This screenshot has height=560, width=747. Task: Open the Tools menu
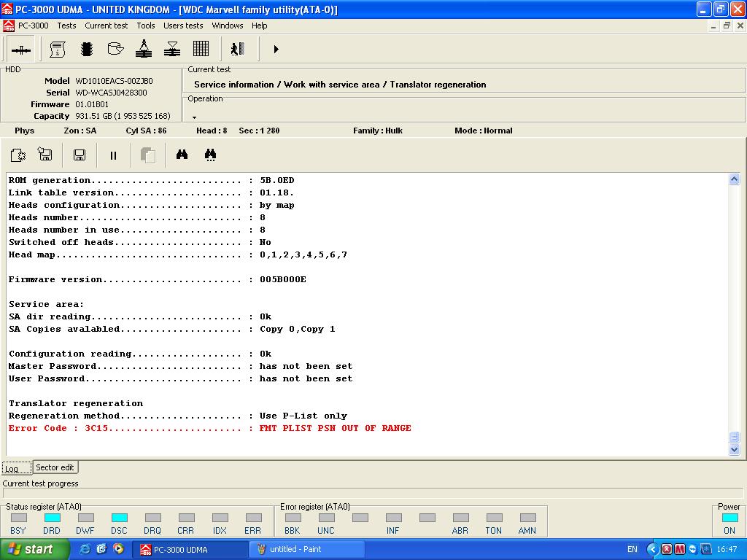click(146, 26)
